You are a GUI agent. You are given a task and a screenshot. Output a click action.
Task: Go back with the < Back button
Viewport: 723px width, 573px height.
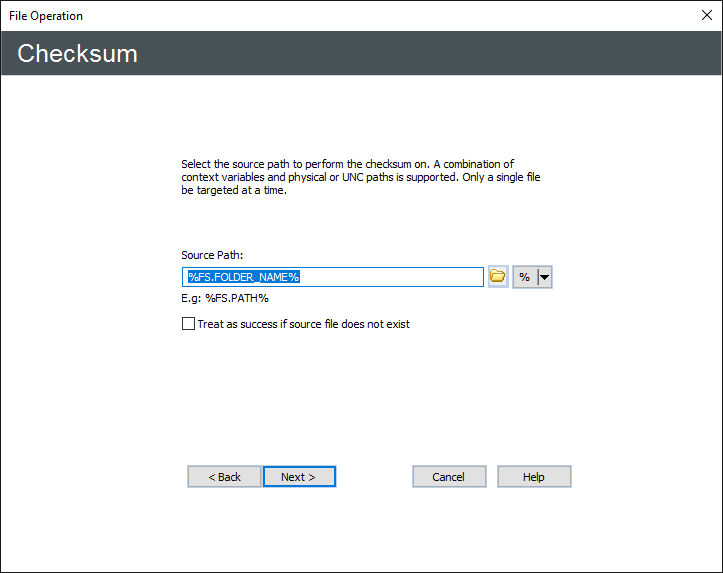click(x=224, y=477)
